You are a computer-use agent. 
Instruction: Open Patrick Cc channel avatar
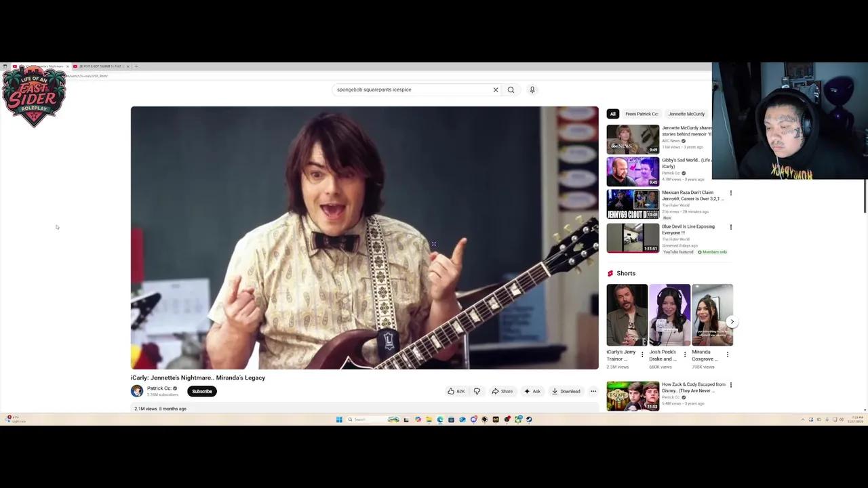(137, 391)
